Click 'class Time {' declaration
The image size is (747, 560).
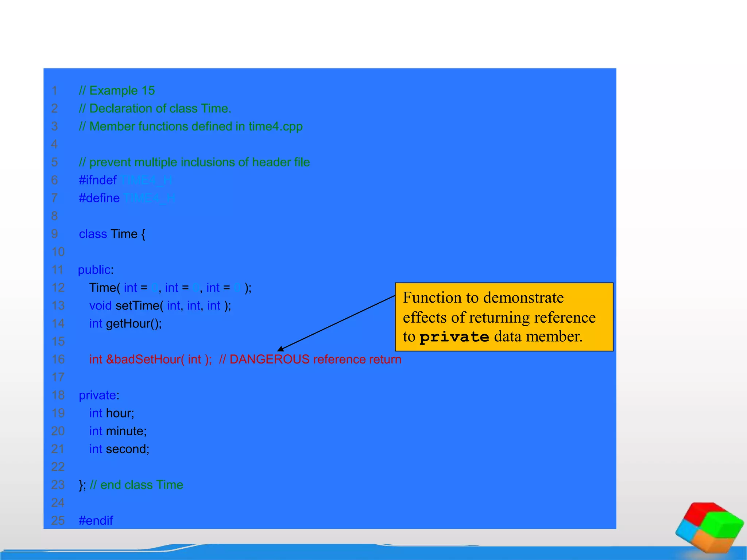point(112,234)
